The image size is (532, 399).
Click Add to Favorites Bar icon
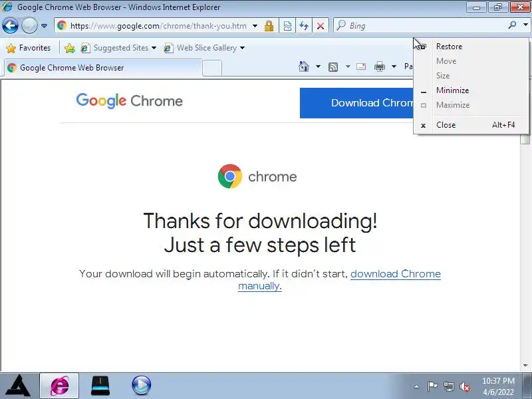(70, 48)
